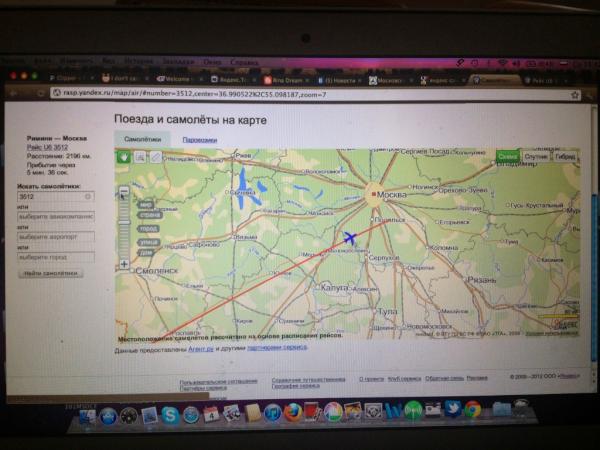Open Finder from the dock
Screen dimensions: 600x450
click(88, 416)
